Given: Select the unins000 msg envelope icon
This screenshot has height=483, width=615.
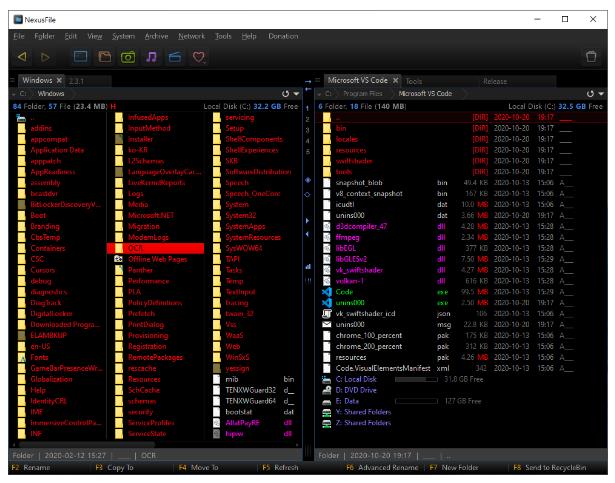Looking at the screenshot, I should click(327, 324).
